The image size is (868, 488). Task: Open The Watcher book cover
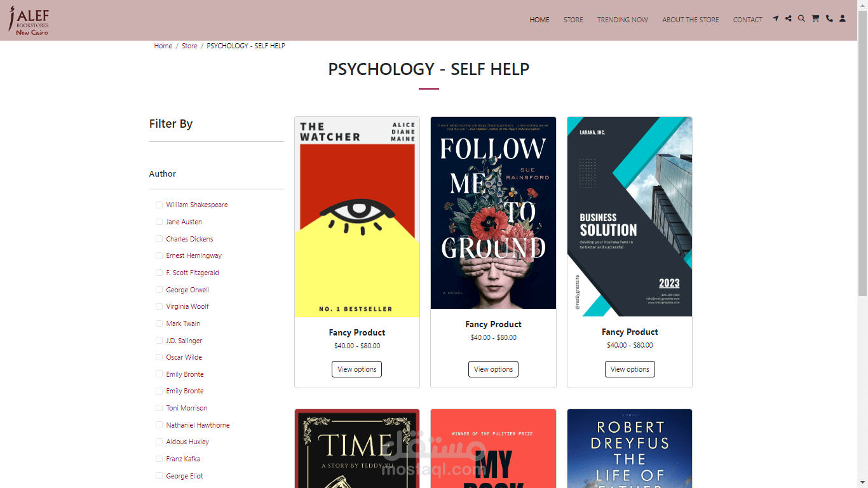(x=357, y=217)
